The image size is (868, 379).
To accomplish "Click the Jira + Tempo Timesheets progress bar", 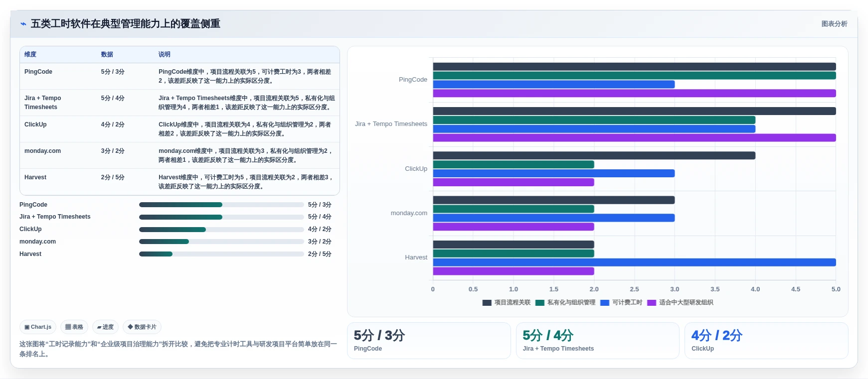I will [221, 217].
